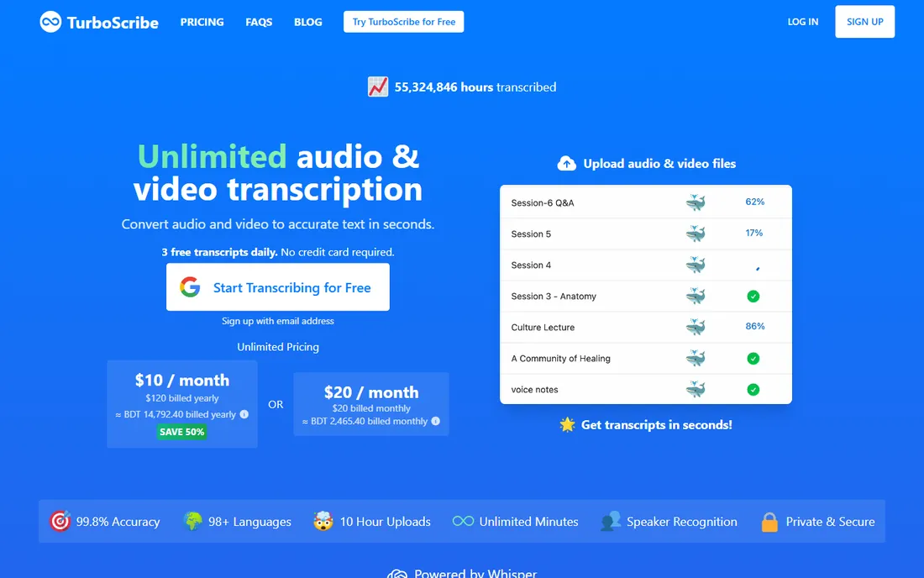The height and width of the screenshot is (578, 924).
Task: Click the LOG IN link
Action: click(x=802, y=22)
